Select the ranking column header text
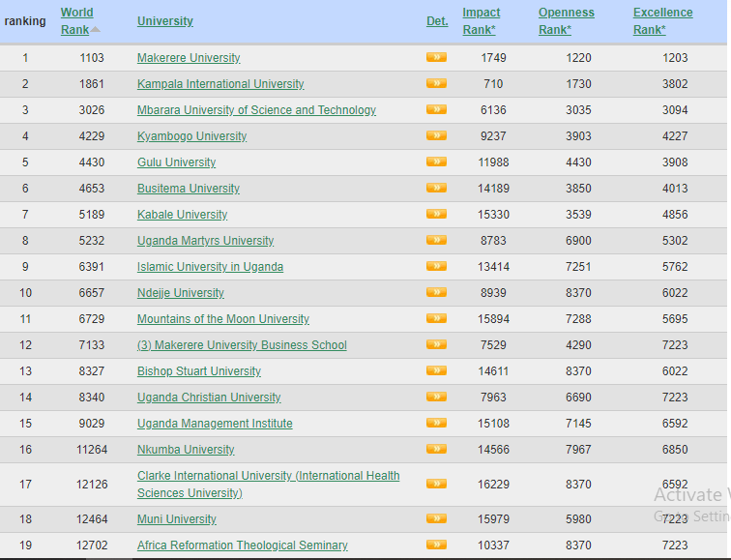The width and height of the screenshot is (731, 560). coord(25,21)
